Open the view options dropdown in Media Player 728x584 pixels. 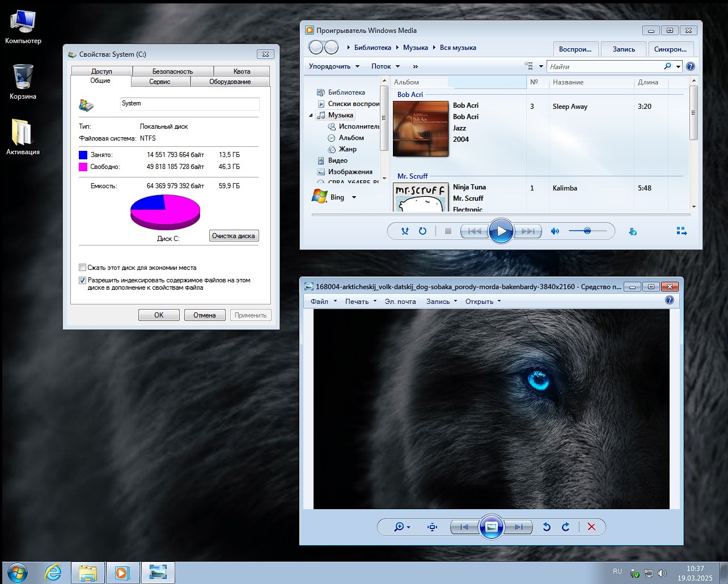(x=541, y=66)
